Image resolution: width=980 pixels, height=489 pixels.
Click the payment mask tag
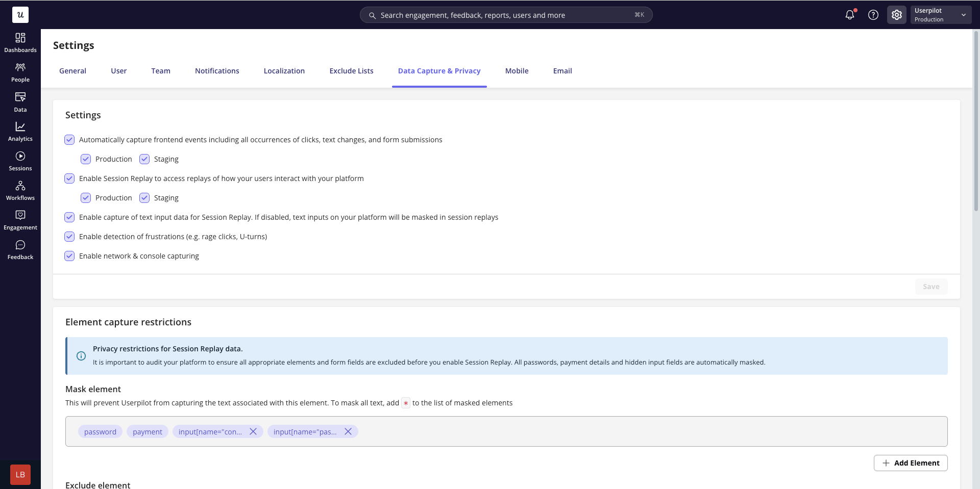coord(148,431)
